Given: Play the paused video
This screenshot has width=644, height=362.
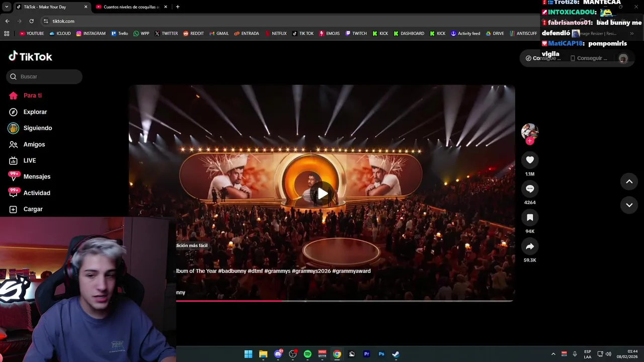Looking at the screenshot, I should [323, 194].
